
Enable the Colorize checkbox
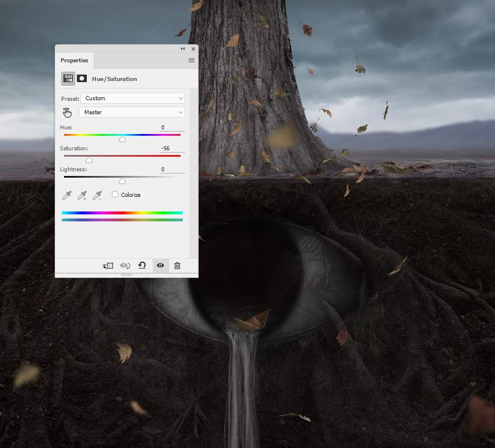pos(115,195)
